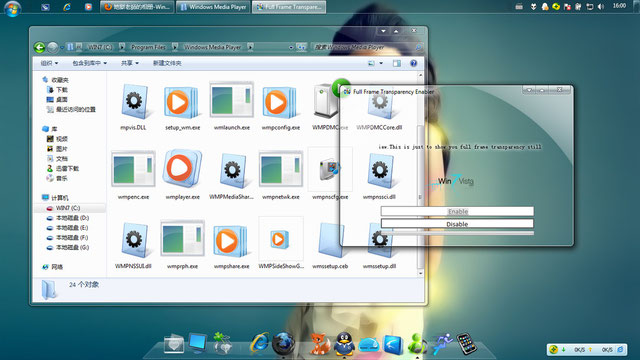Click the Disable button
This screenshot has width=640, height=360.
coord(457,224)
